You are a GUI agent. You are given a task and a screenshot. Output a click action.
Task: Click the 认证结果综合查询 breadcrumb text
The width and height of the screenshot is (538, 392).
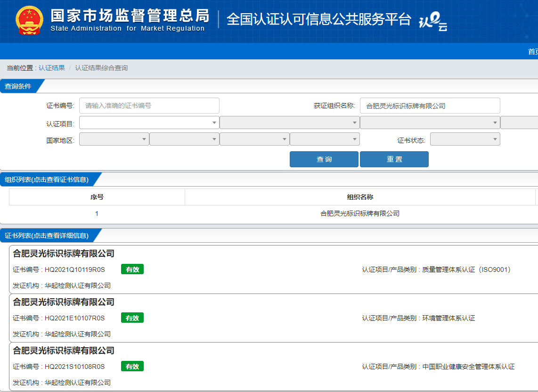click(x=101, y=68)
